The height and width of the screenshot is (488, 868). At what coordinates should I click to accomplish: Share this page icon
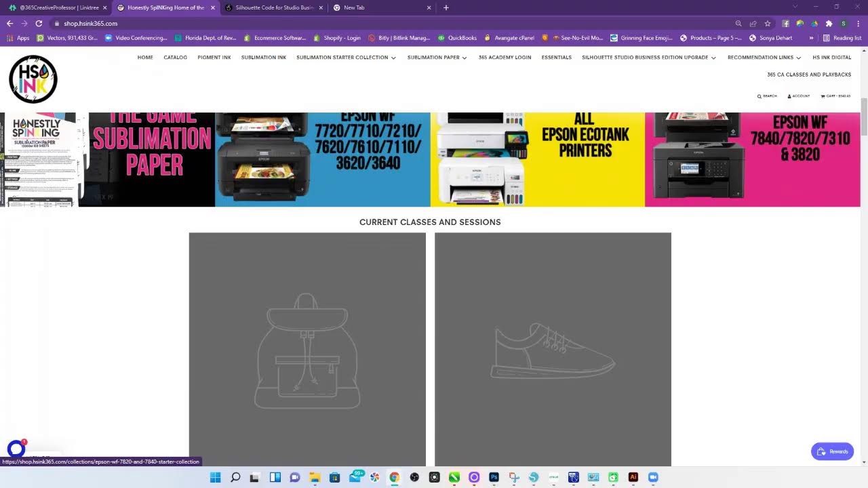click(x=753, y=23)
